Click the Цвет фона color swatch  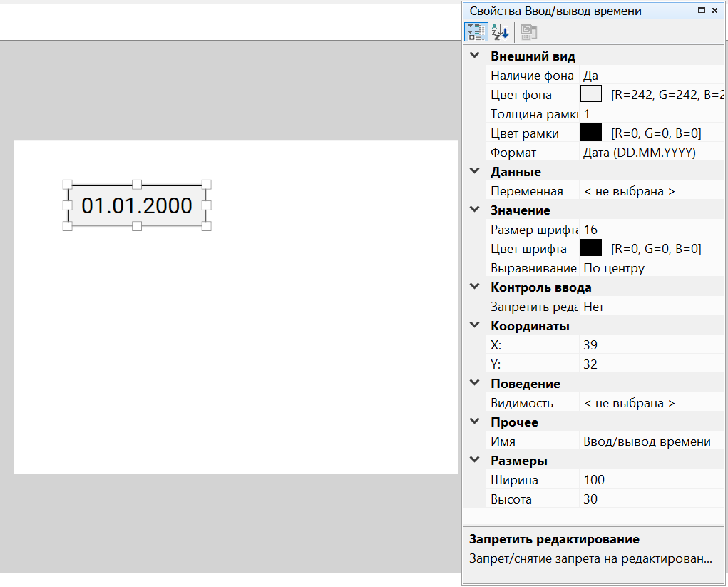pos(592,95)
